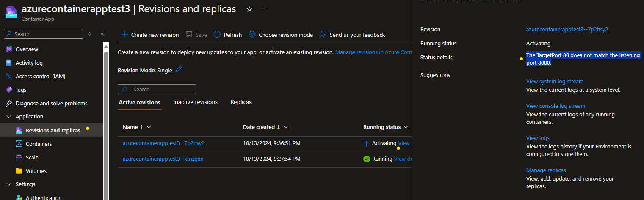Open revision azurecontainerapptest3--ktnzgxn in table
The image size is (644, 200).
coord(163,159)
